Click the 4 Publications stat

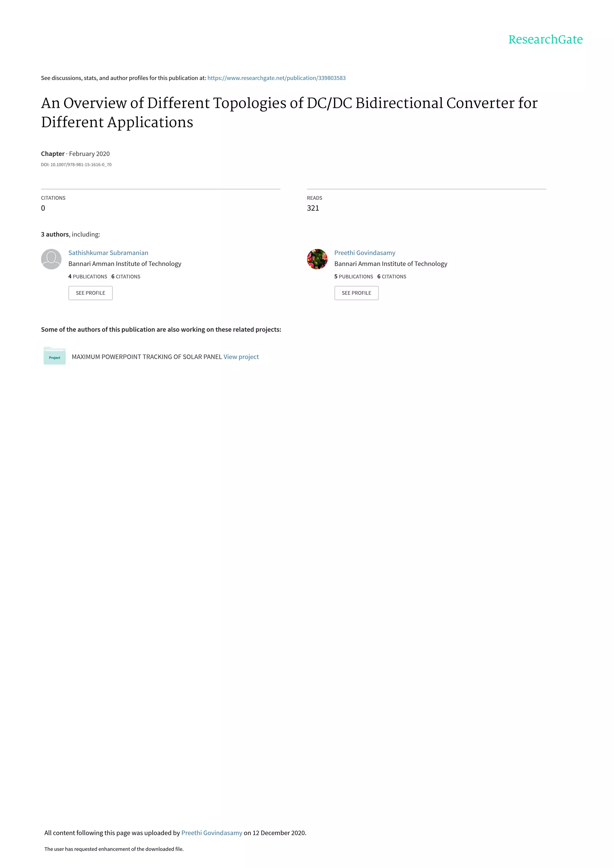[88, 277]
